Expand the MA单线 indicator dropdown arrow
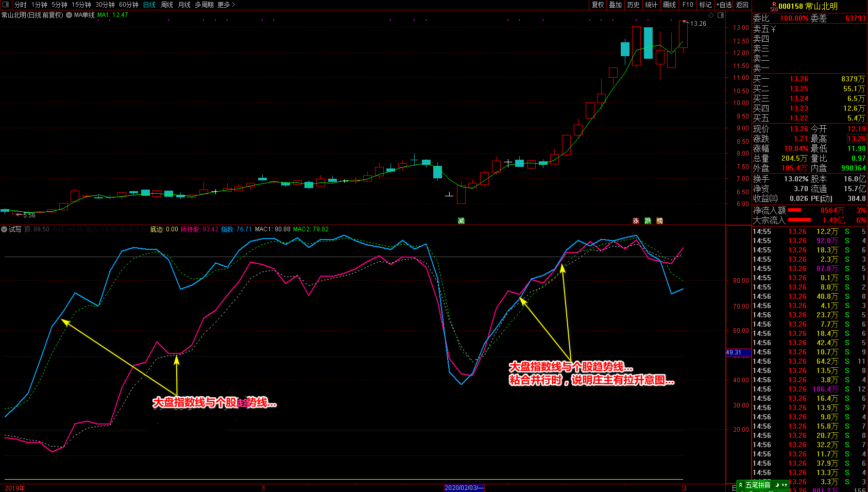 (69, 15)
